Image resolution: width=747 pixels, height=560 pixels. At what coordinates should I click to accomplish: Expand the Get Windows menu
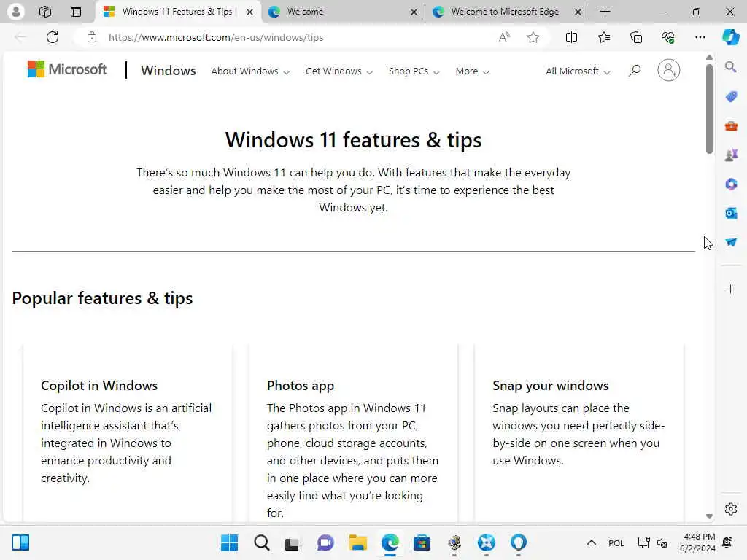338,71
